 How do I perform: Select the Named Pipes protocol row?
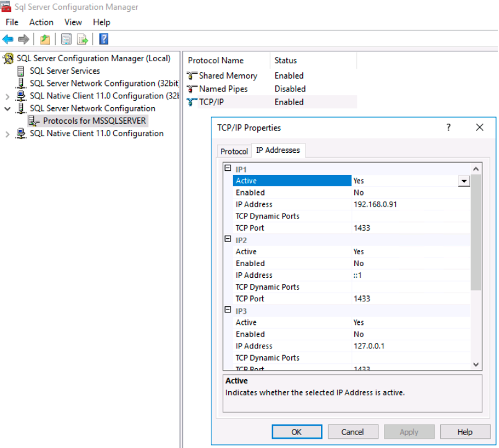pyautogui.click(x=271, y=89)
